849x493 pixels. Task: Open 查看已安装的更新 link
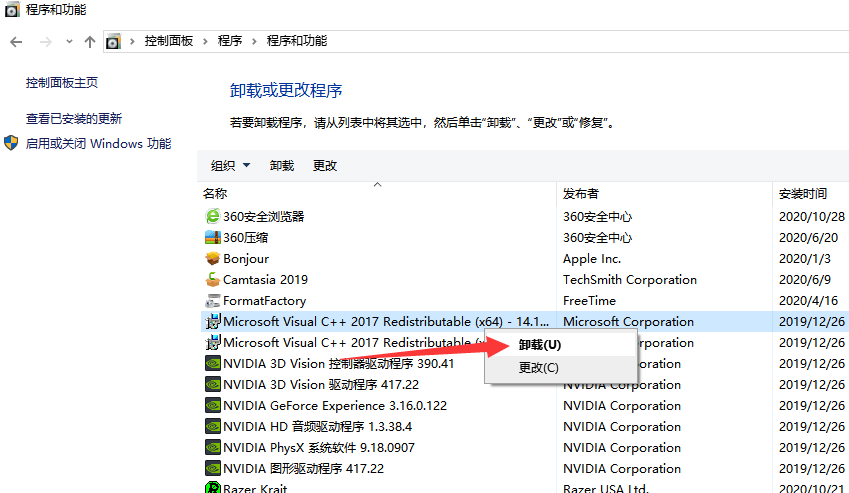point(74,118)
